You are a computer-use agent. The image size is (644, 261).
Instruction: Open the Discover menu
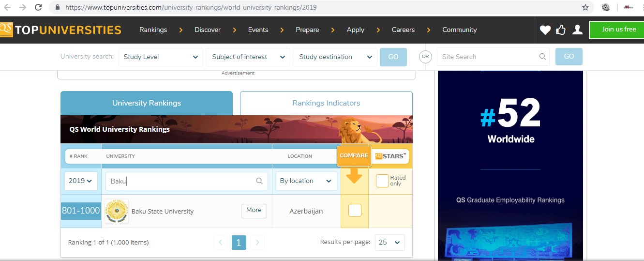point(208,30)
